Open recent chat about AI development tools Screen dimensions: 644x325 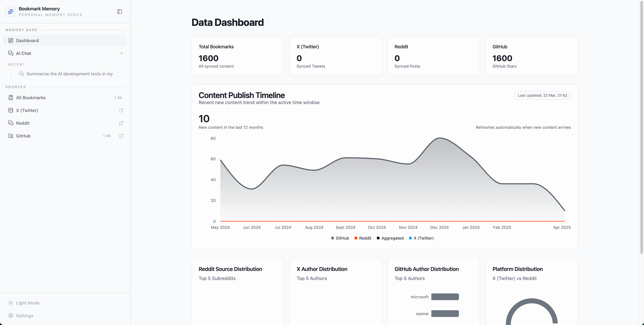point(69,74)
